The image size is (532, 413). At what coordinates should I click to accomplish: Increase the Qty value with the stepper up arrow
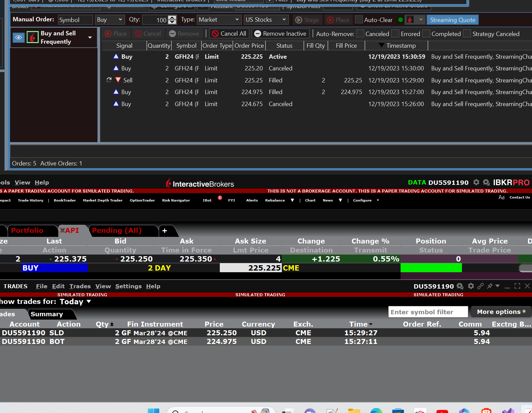coord(172,17)
